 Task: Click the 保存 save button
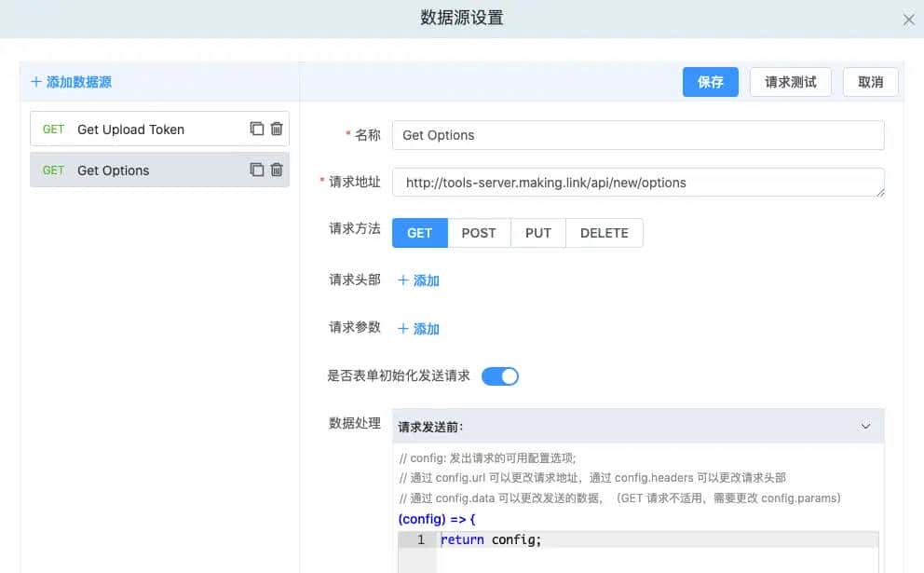tap(710, 82)
